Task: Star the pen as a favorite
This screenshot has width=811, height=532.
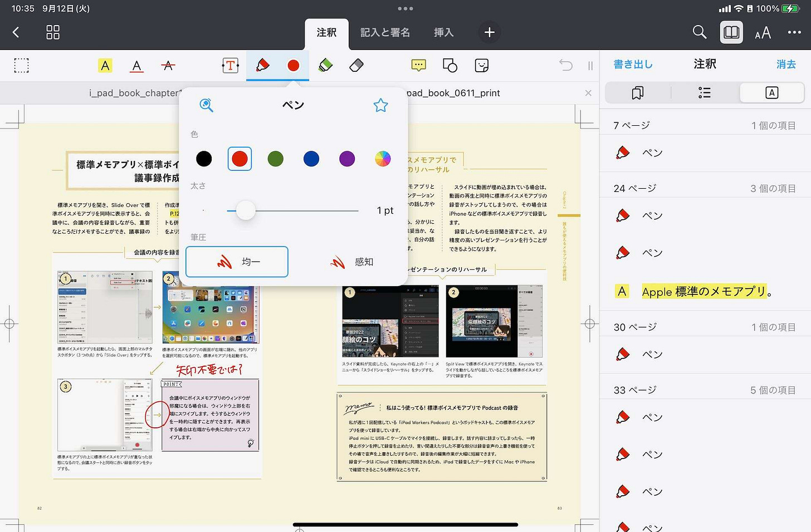Action: (x=380, y=105)
